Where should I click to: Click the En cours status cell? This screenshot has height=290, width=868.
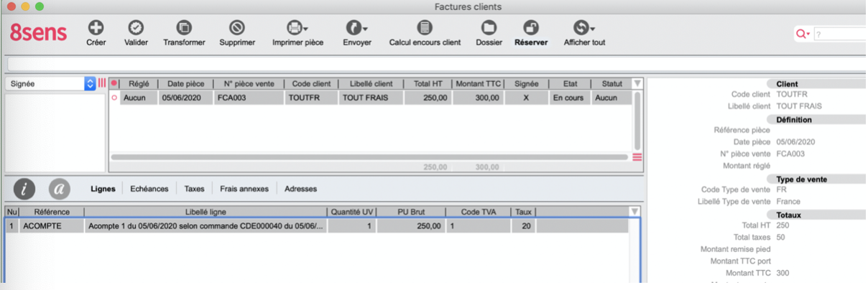pyautogui.click(x=570, y=98)
